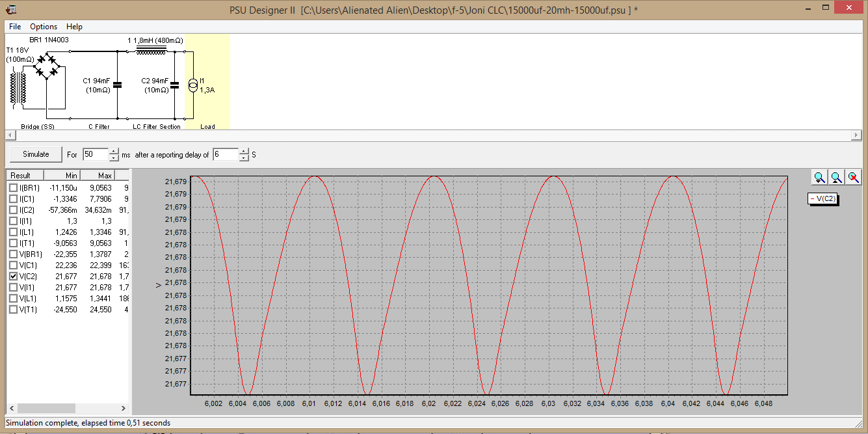Viewport: 868px width, 434px height.
Task: Click the zoom-up magnifier graph icon
Action: tap(837, 177)
